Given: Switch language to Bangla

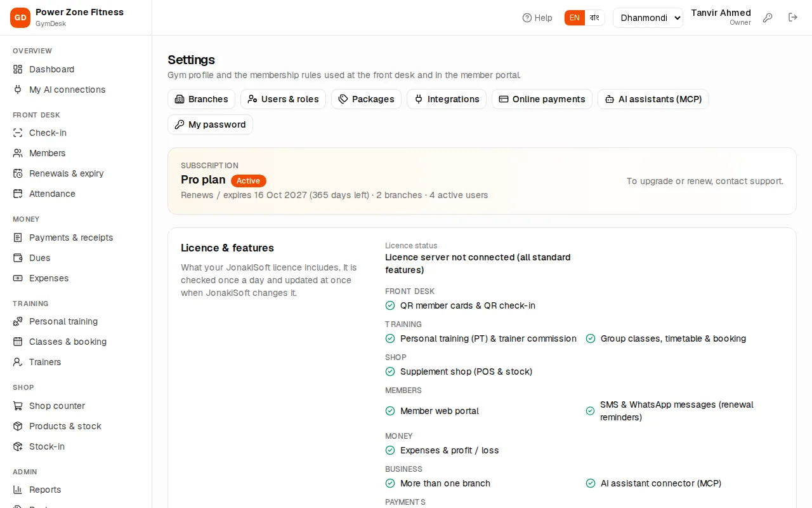Looking at the screenshot, I should [594, 18].
